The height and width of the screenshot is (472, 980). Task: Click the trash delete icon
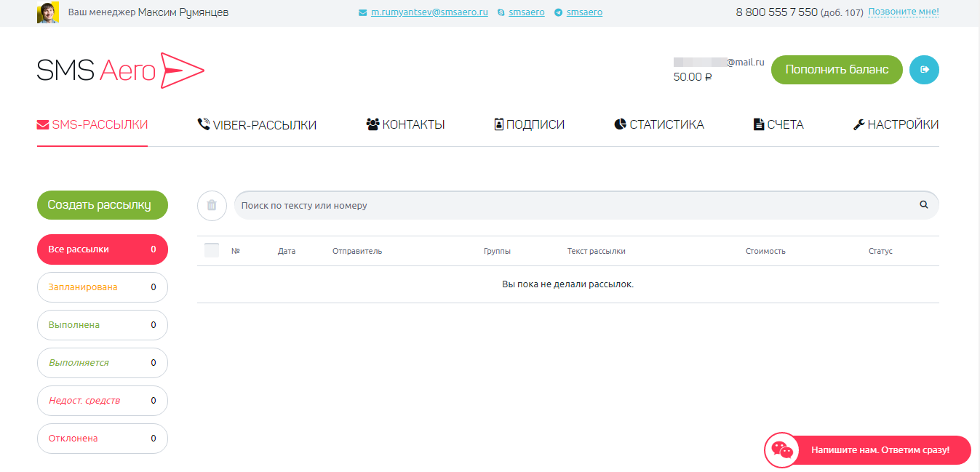pyautogui.click(x=212, y=205)
